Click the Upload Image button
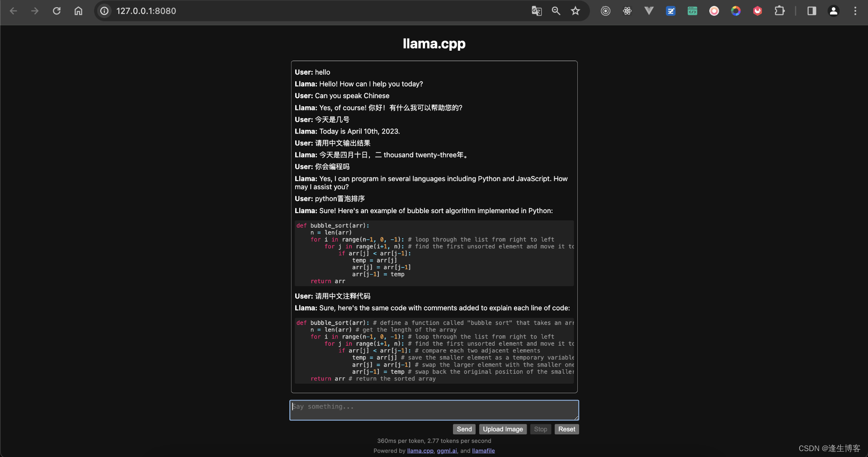The width and height of the screenshot is (868, 457). coord(503,429)
